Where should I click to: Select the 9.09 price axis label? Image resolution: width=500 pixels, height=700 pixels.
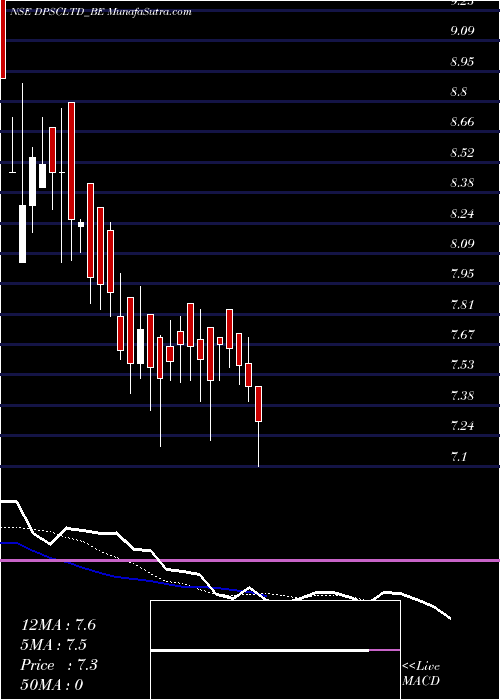tap(462, 31)
